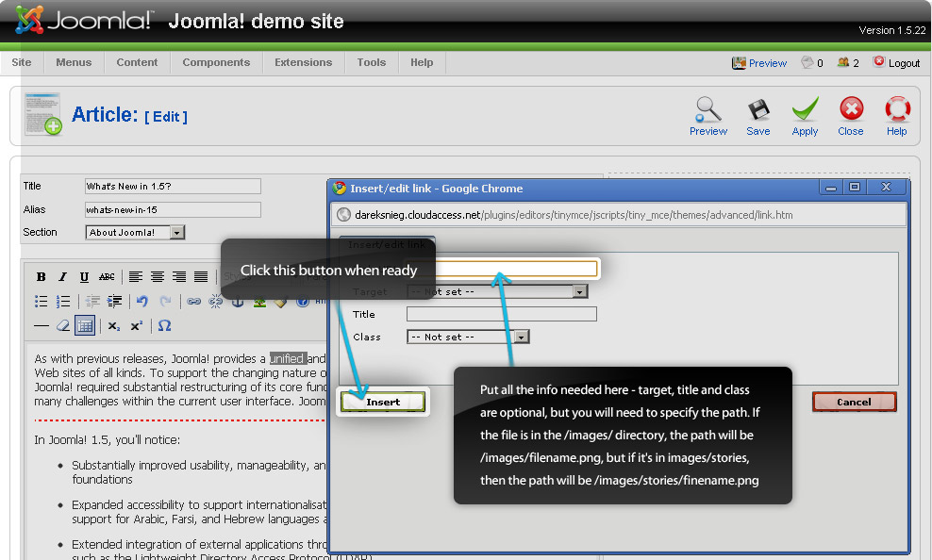This screenshot has height=560, width=932.
Task: Click the "Article: [Edit]" page heading
Action: click(129, 115)
